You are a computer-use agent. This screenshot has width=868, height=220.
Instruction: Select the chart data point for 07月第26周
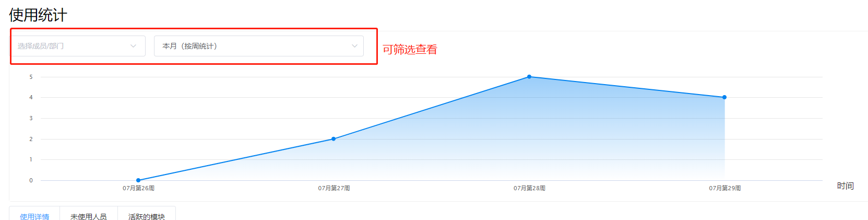coord(138,180)
